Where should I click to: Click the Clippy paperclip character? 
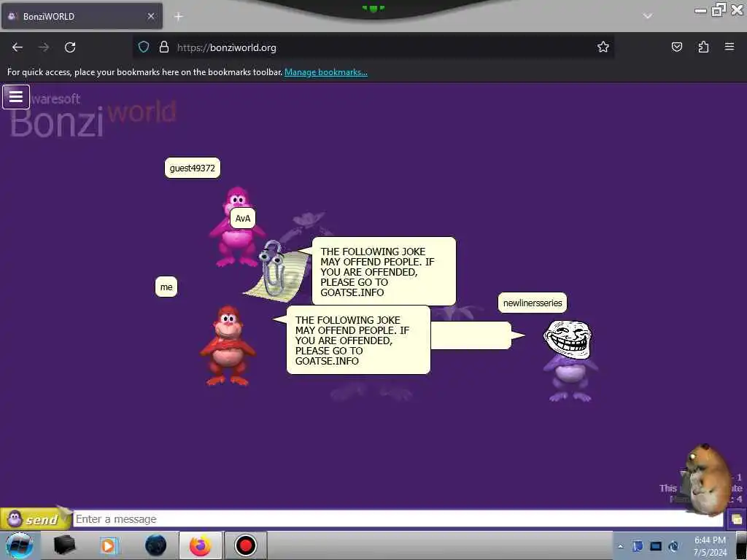pyautogui.click(x=275, y=270)
